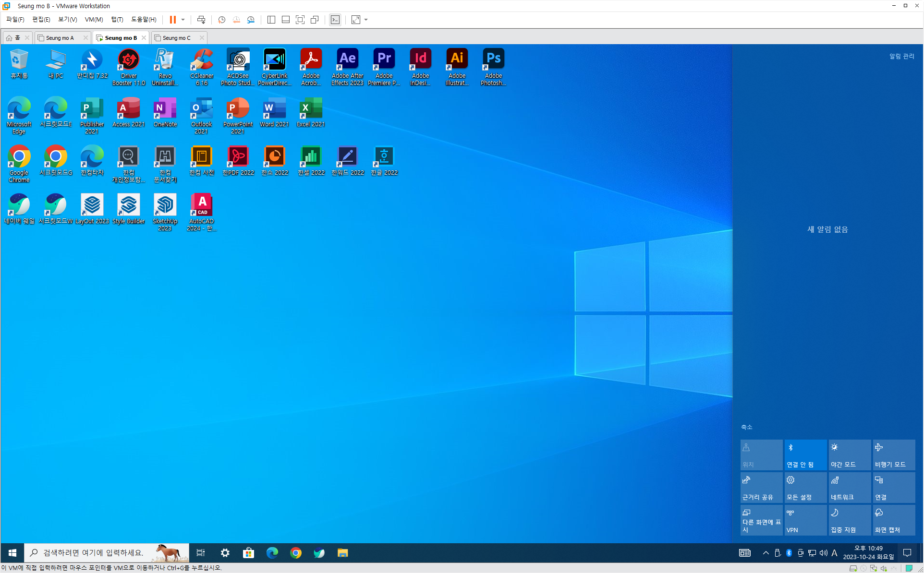Screen dimensions: 924x573
Task: Expand the stretch guest dropdown arrow
Action: [366, 20]
